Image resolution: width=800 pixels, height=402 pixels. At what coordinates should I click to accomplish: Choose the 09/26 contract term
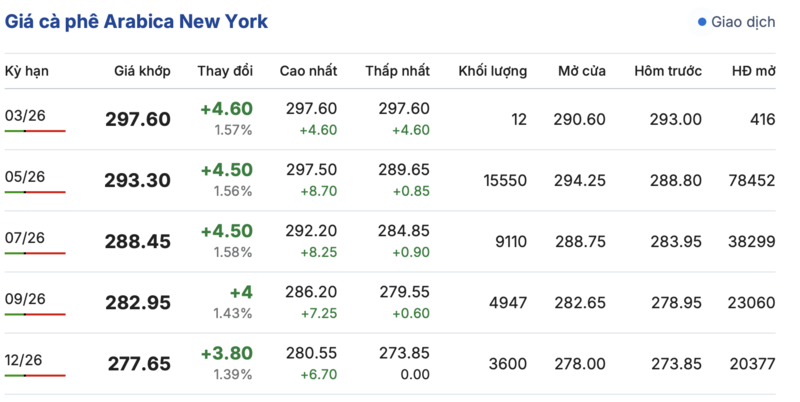(25, 299)
